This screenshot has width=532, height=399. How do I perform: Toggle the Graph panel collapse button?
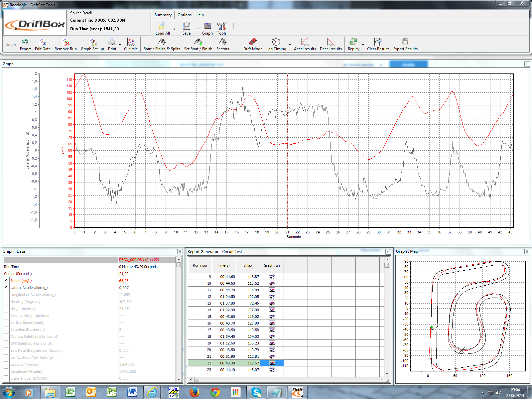pos(527,64)
